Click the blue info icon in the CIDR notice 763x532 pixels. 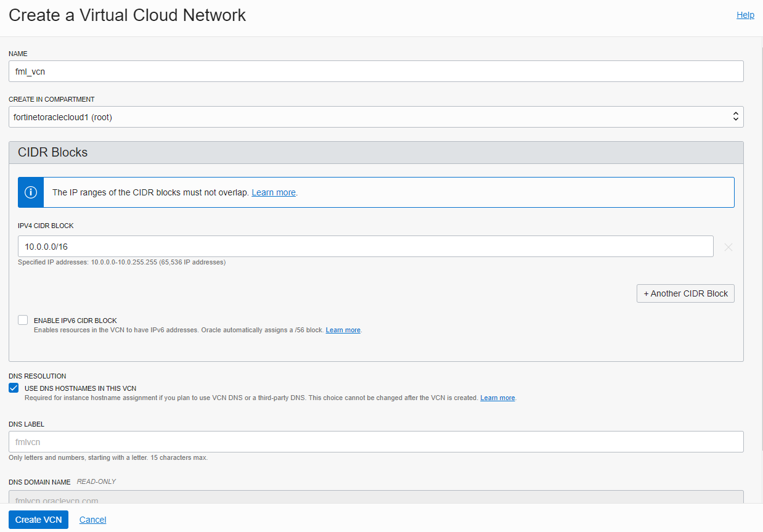(x=30, y=192)
